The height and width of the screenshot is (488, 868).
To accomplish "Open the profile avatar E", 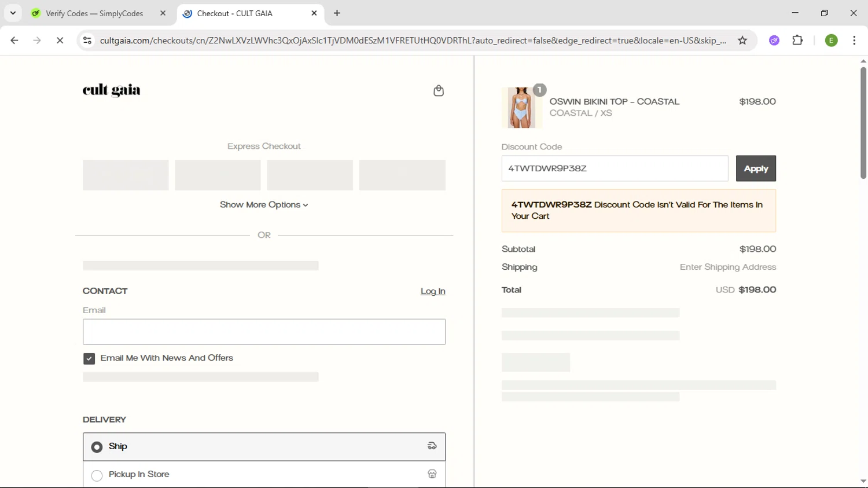I will [x=831, y=41].
